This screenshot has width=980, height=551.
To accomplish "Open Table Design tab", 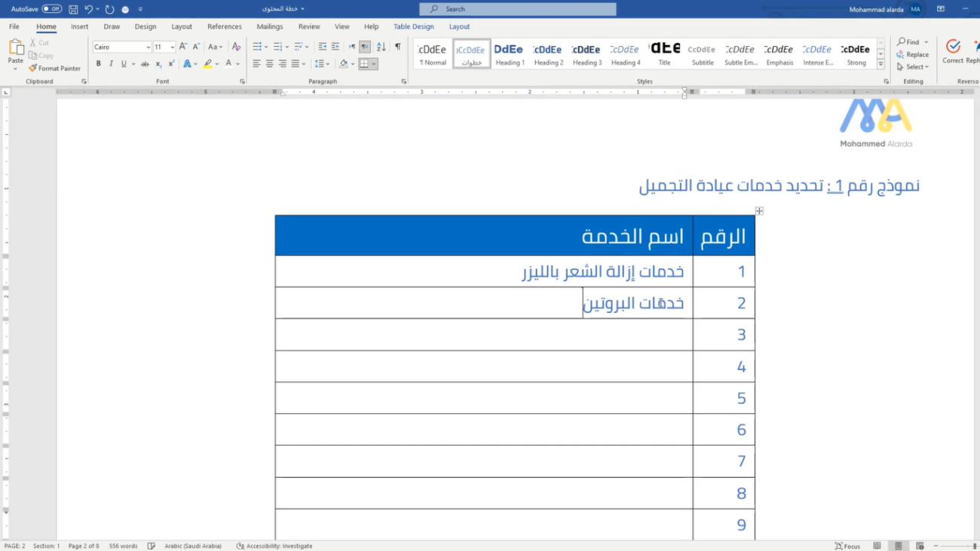I will (414, 26).
